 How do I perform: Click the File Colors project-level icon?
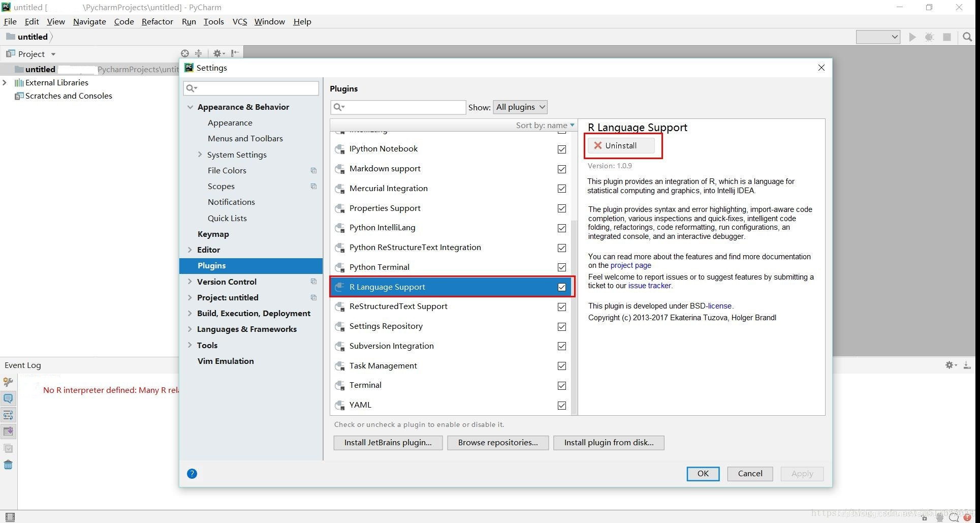pos(313,171)
